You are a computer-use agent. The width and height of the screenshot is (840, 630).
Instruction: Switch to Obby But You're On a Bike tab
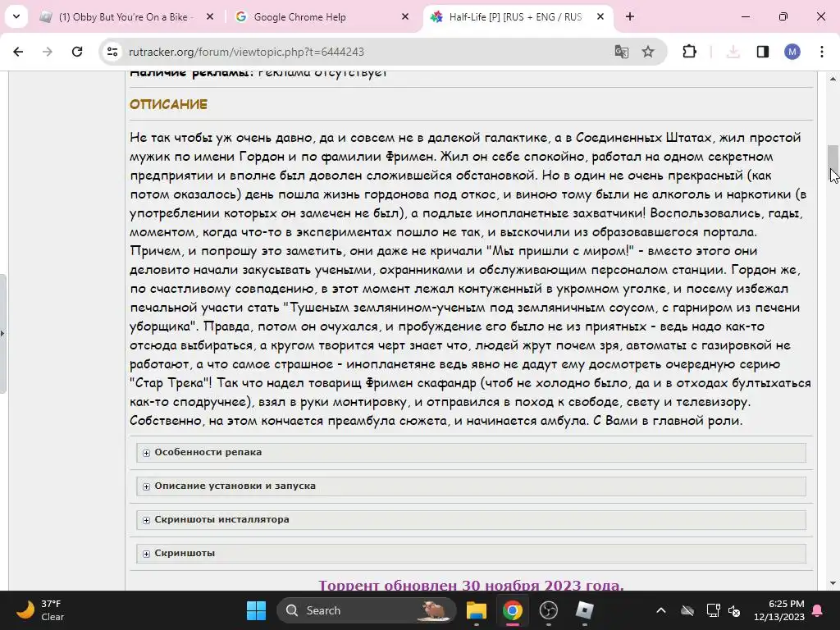[127, 17]
